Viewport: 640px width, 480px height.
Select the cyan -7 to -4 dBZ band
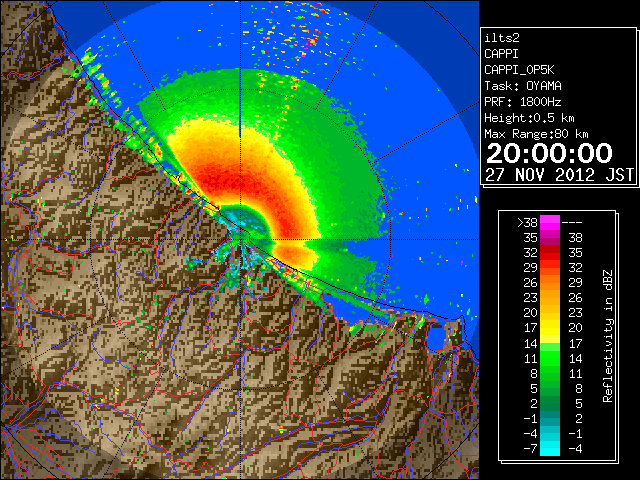coord(550,448)
